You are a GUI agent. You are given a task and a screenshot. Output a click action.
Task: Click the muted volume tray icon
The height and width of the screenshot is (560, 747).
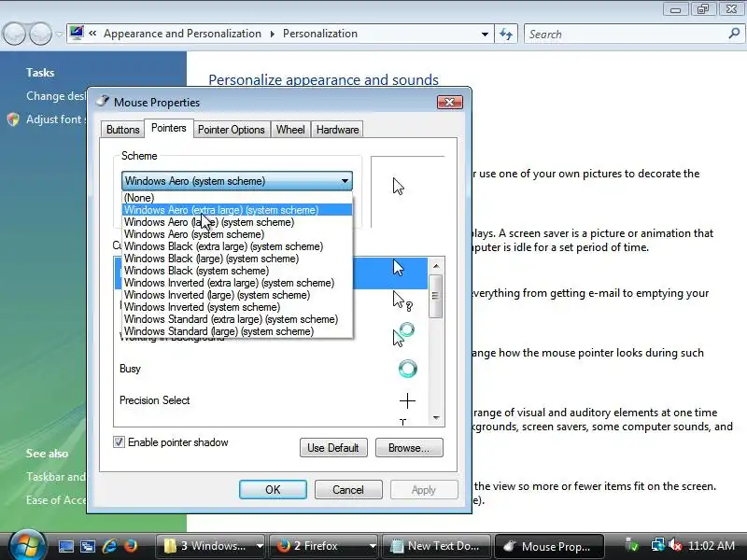(x=674, y=545)
